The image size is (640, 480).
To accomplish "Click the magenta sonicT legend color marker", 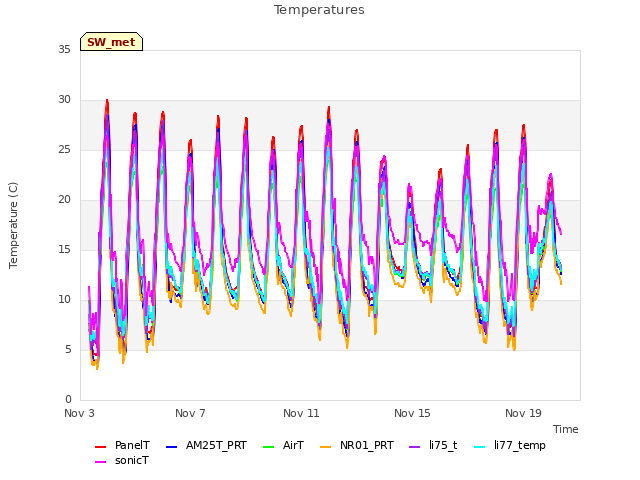I will tap(100, 462).
